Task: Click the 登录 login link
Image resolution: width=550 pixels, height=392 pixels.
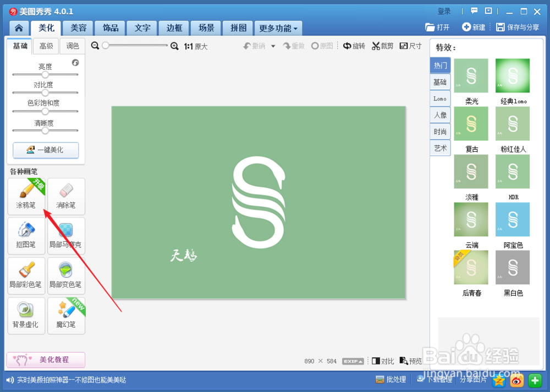Action: 444,11
